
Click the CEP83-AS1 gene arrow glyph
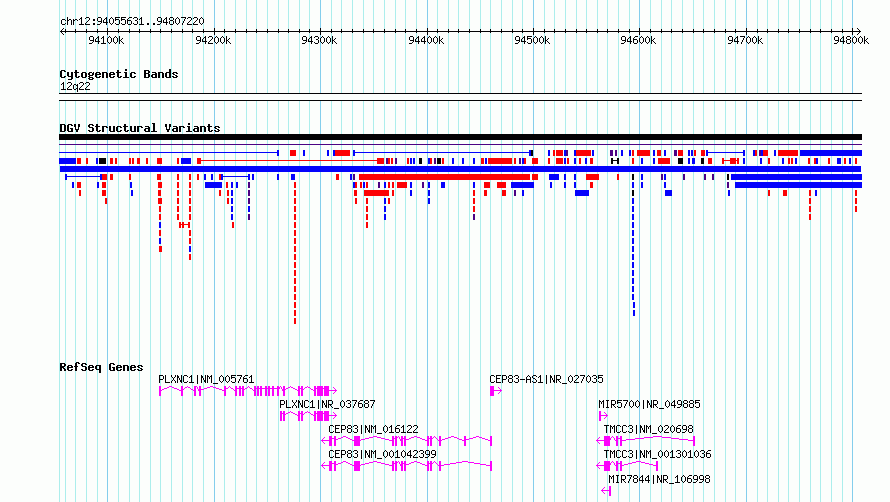(x=496, y=391)
